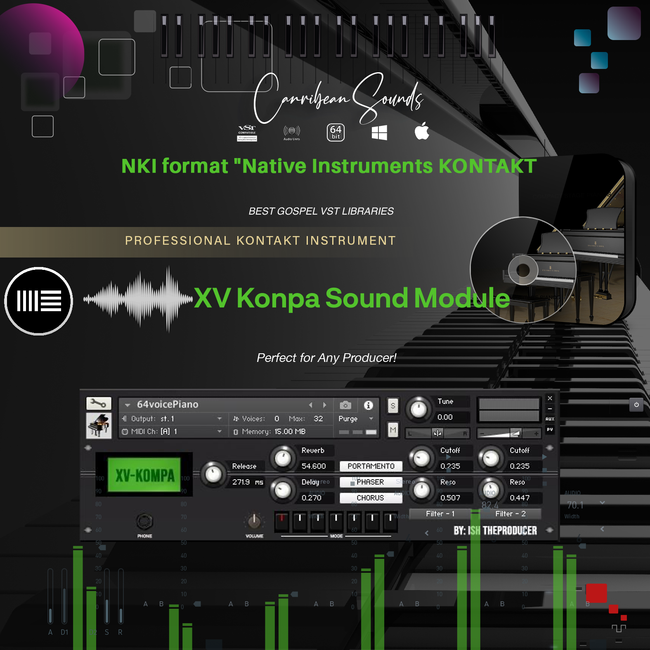Toggle the red mode switch
650x650 pixels.
click(281, 520)
